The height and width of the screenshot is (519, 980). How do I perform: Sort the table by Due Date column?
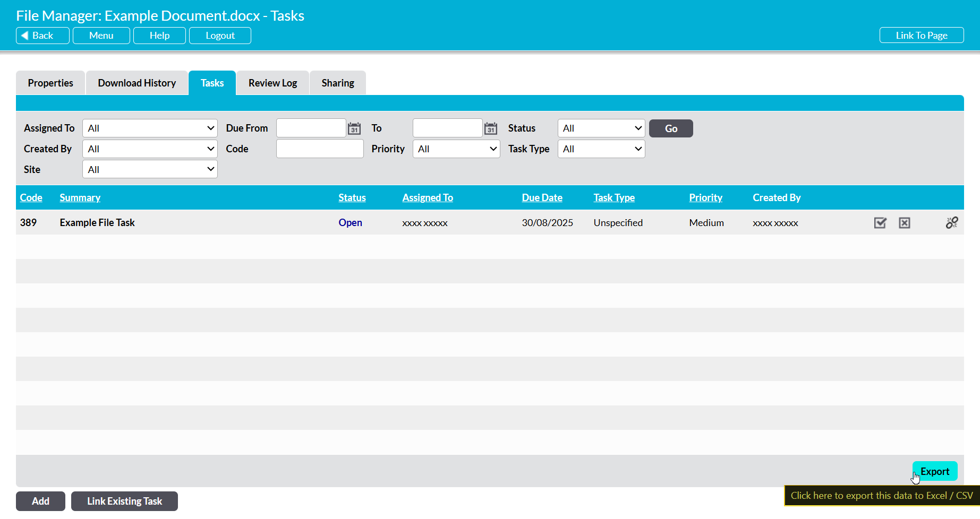(x=542, y=197)
